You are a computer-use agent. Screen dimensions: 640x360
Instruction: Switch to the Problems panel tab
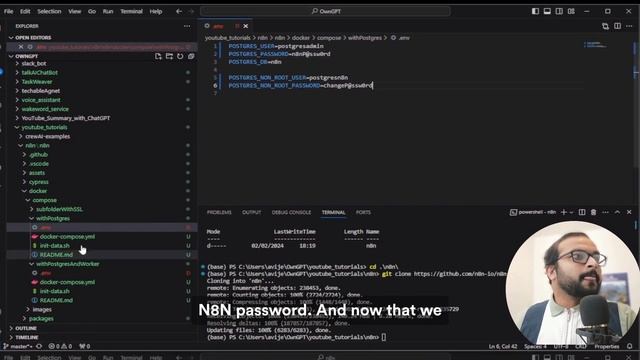pyautogui.click(x=219, y=213)
